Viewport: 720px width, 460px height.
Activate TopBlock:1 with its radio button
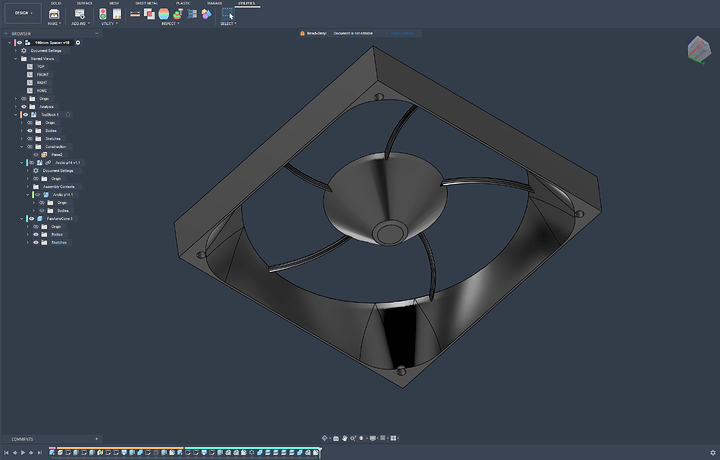68,115
